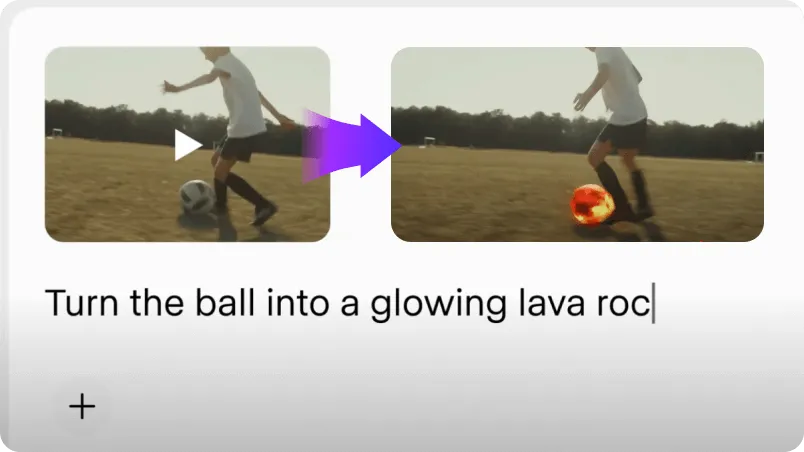Screen dimensions: 804x452
Task: Select the white soccer ball in left video
Action: (x=197, y=197)
